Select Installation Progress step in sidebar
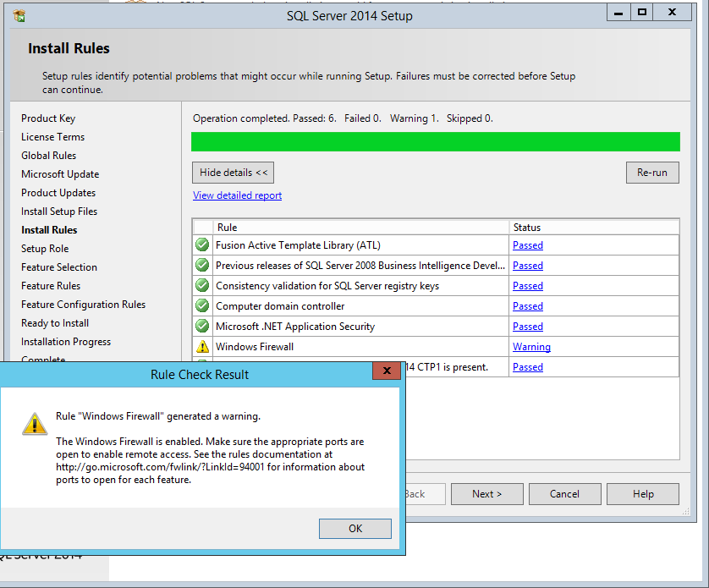The image size is (709, 588). click(66, 342)
